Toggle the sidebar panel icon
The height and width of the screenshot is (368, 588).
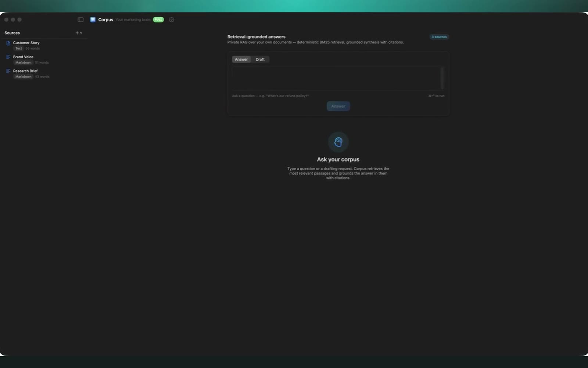pyautogui.click(x=80, y=20)
